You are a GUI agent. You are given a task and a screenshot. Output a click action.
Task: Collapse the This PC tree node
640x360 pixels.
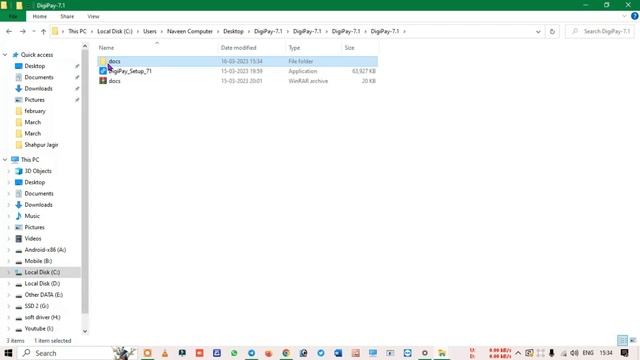[5, 160]
